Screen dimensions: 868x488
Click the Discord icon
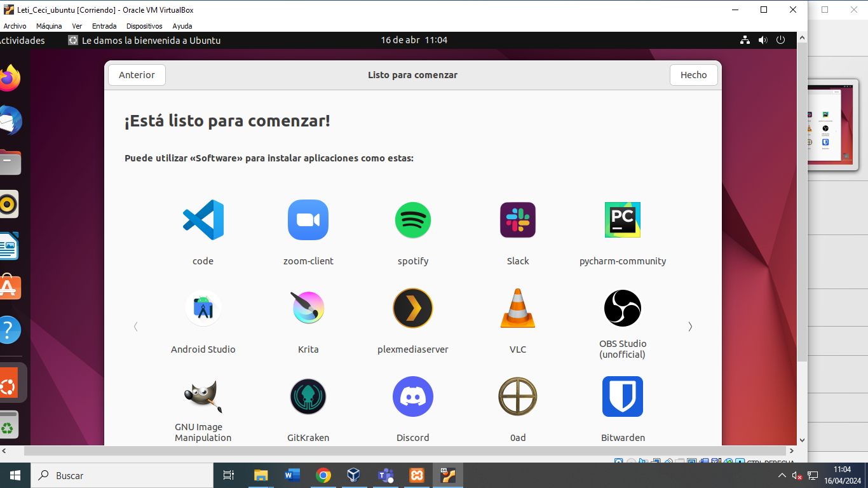pyautogui.click(x=413, y=396)
